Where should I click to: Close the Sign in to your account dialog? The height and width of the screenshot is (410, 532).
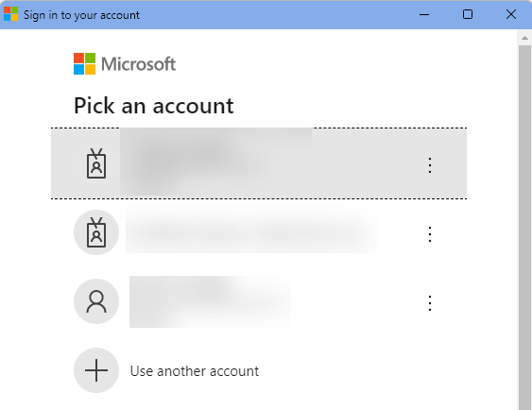tap(511, 14)
